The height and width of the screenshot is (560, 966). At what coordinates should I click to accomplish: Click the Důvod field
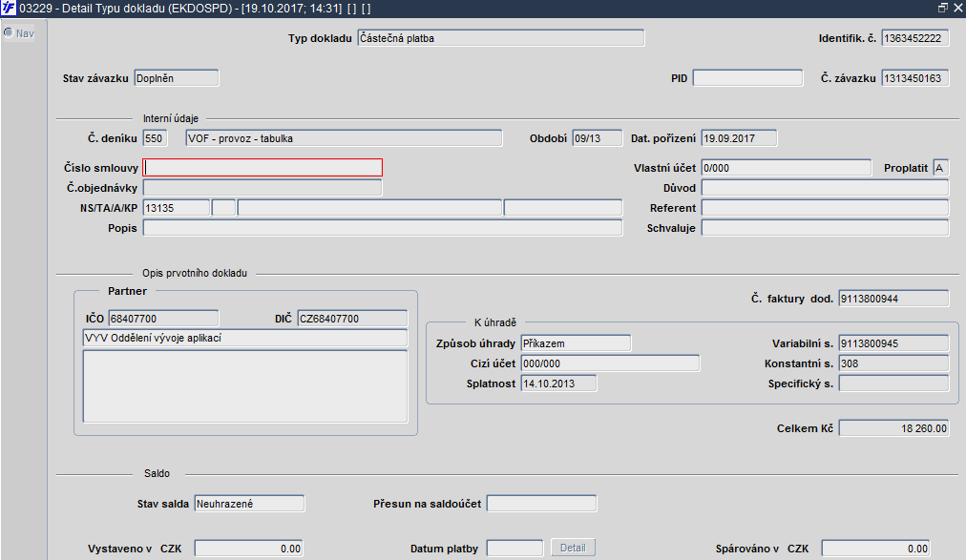(825, 188)
